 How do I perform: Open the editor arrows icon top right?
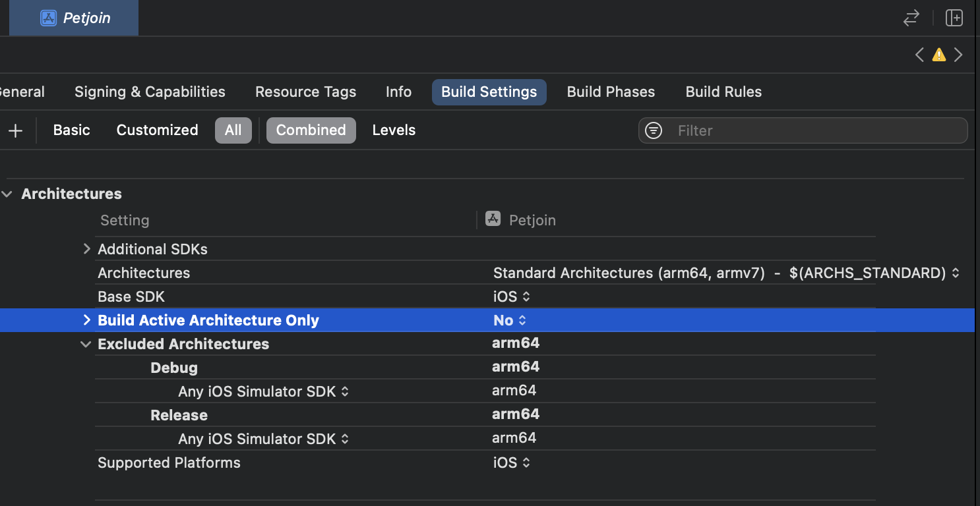click(911, 18)
